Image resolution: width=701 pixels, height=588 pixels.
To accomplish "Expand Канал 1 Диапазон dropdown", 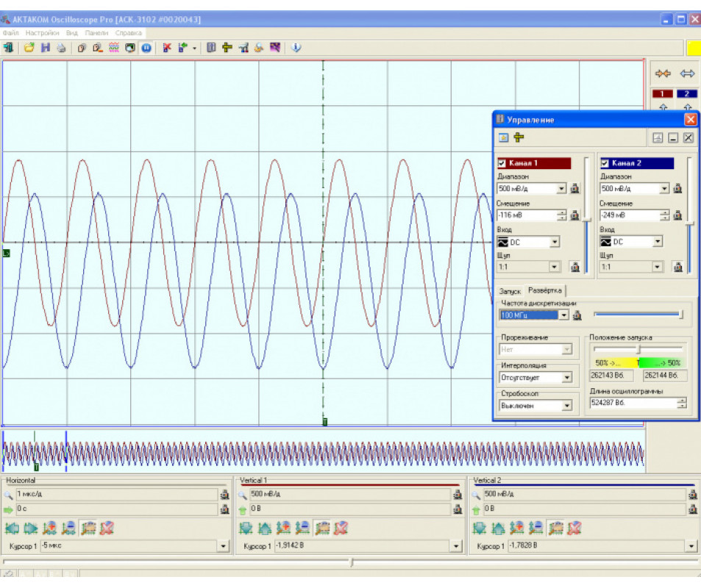I will pyautogui.click(x=561, y=189).
